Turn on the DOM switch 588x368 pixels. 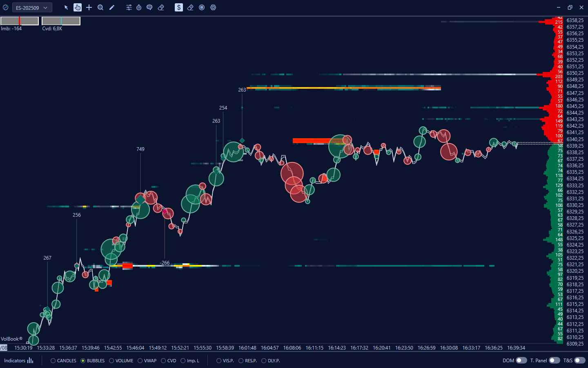521,360
